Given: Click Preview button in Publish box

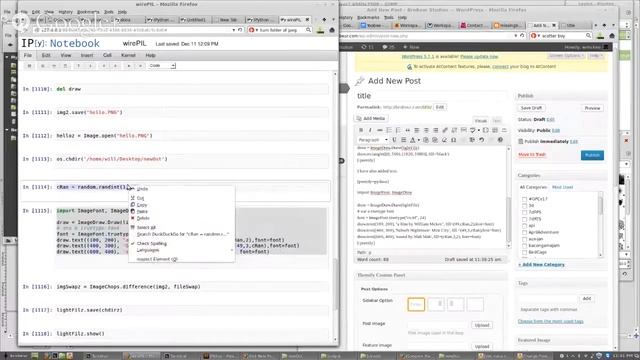Looking at the screenshot, I should pyautogui.click(x=592, y=108).
